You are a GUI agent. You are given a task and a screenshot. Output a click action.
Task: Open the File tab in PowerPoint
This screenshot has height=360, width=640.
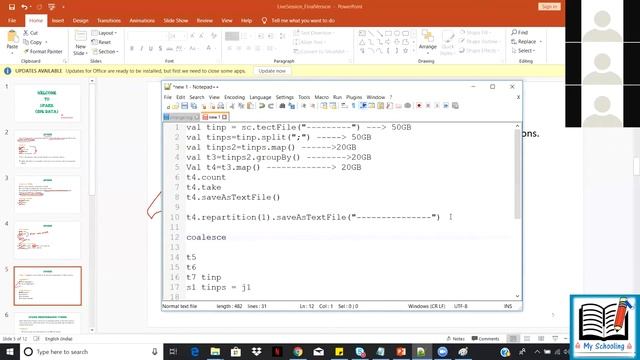point(12,20)
